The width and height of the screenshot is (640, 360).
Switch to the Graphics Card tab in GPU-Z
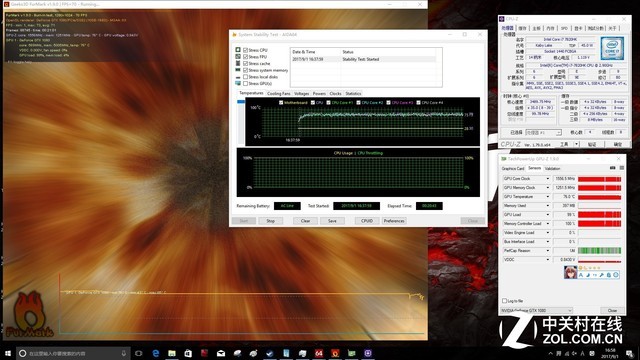[x=513, y=169]
